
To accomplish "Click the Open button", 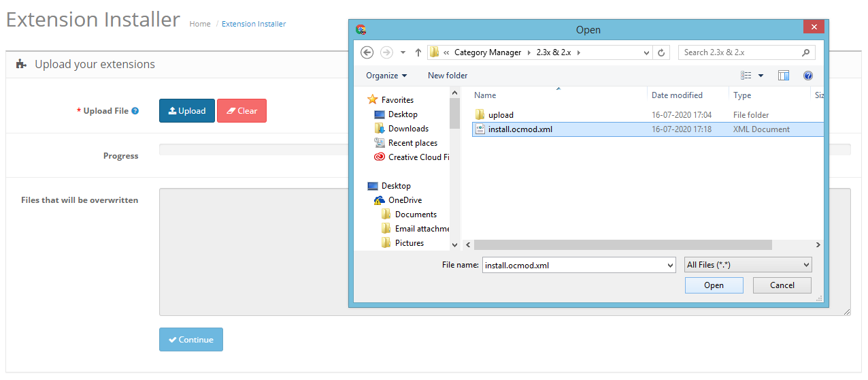I will point(714,285).
